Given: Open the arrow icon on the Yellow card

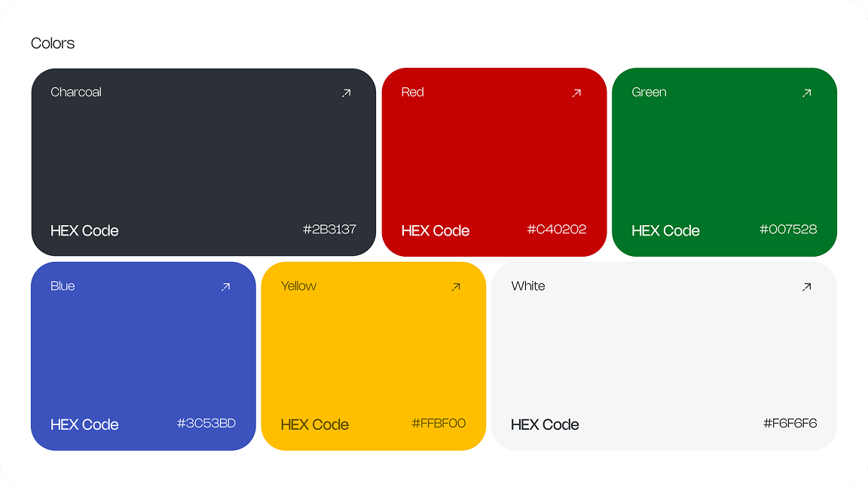Looking at the screenshot, I should point(456,287).
